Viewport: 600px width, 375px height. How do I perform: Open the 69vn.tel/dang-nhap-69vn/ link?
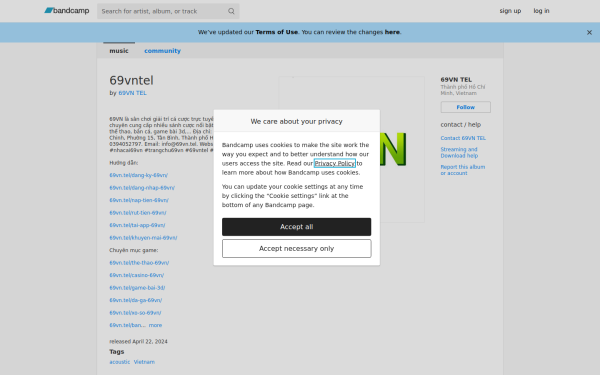tap(142, 188)
